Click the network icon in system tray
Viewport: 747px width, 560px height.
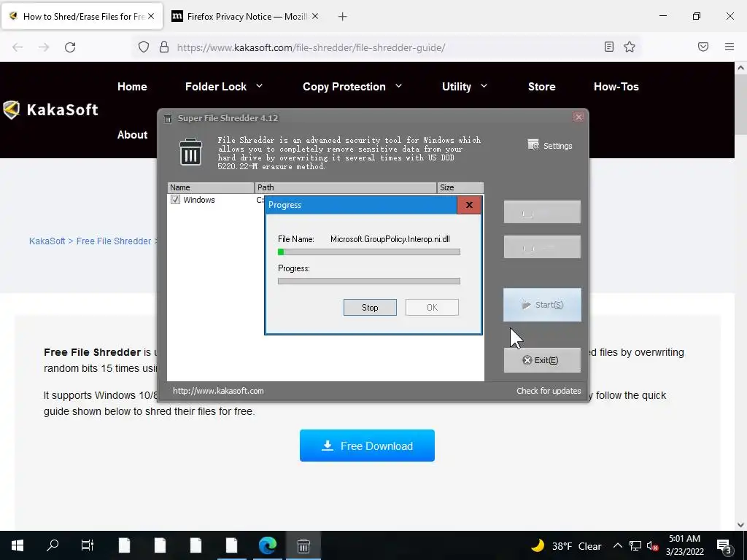coord(635,545)
